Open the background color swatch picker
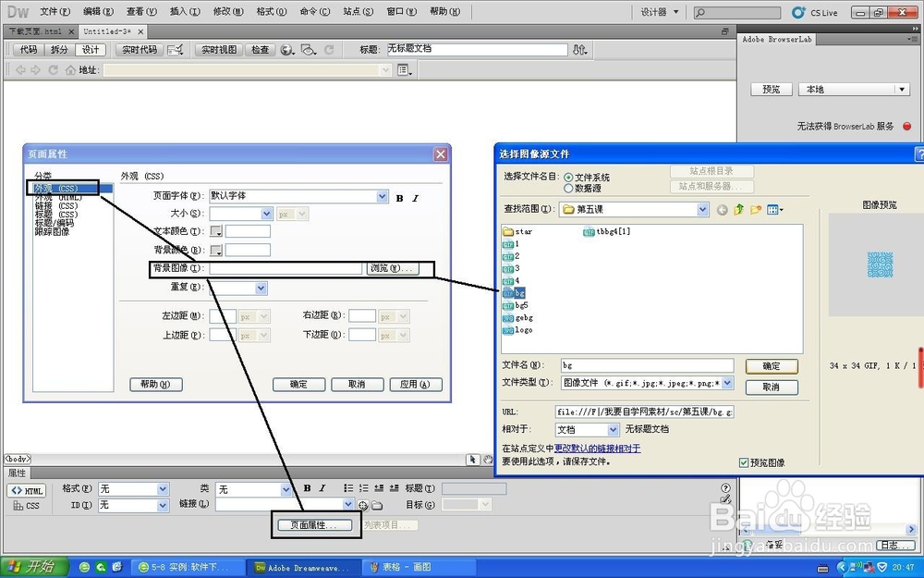 [x=216, y=251]
